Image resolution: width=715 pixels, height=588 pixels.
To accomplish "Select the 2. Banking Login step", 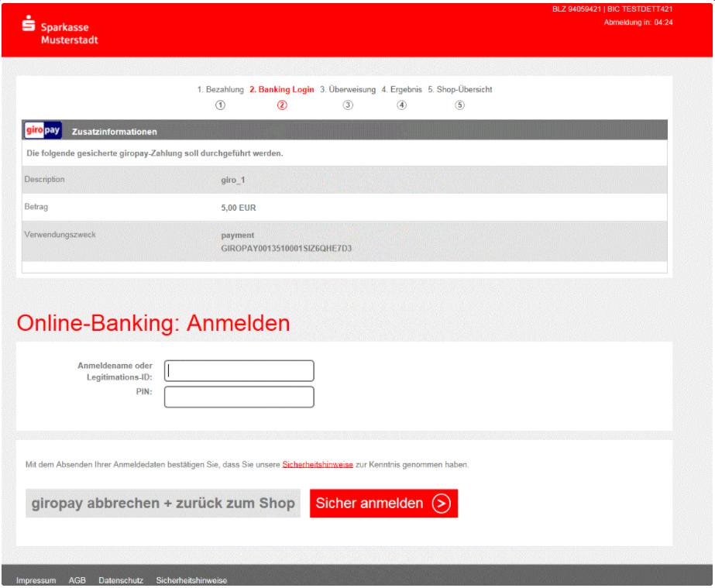I will click(x=282, y=89).
